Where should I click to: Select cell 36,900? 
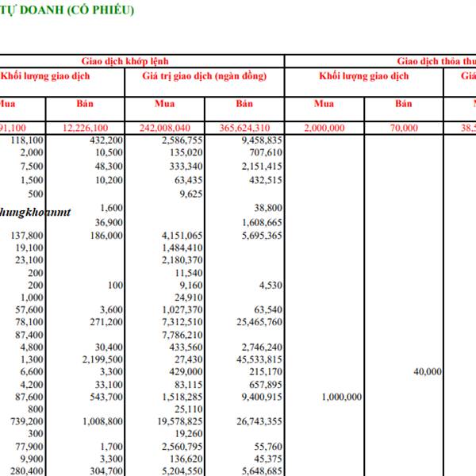109,222
